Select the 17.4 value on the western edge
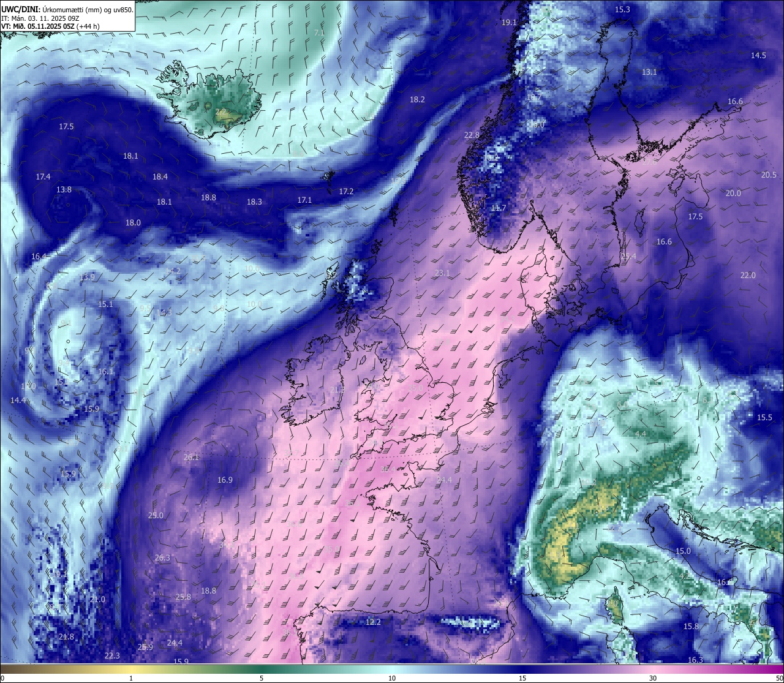The image size is (784, 683). pos(43,176)
